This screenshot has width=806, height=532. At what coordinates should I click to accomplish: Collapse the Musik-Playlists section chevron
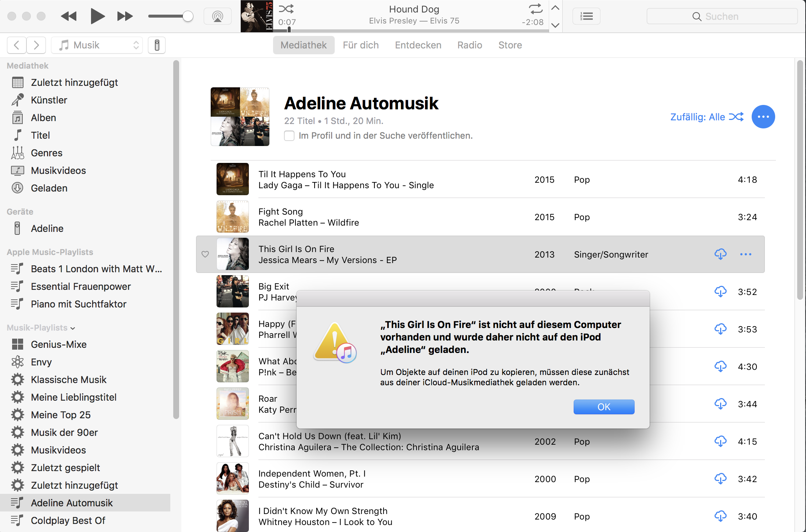(x=73, y=328)
